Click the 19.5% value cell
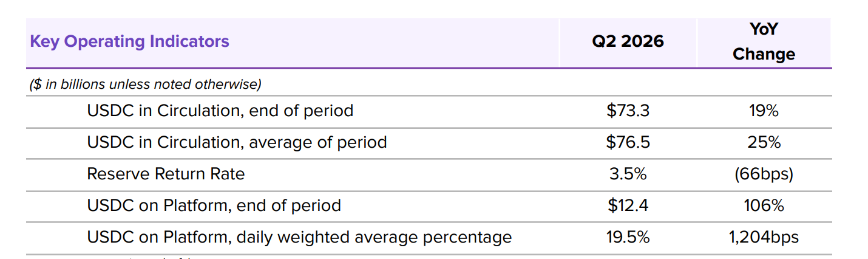The image size is (868, 259). click(x=628, y=237)
